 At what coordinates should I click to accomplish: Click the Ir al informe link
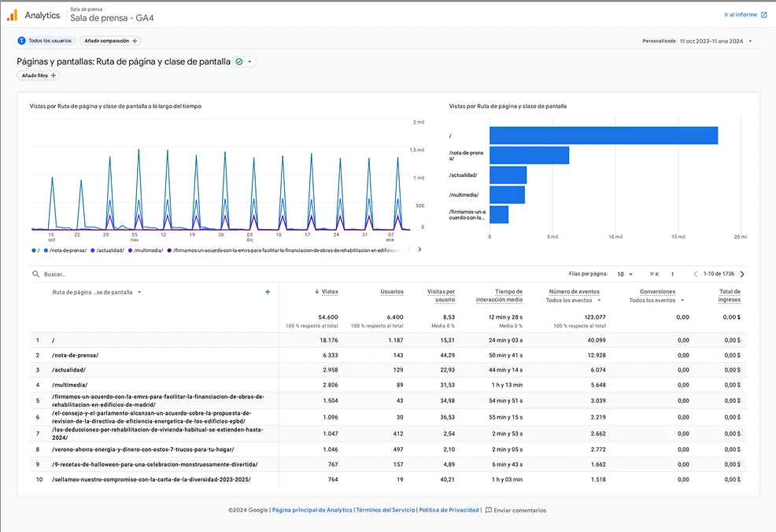pyautogui.click(x=741, y=15)
